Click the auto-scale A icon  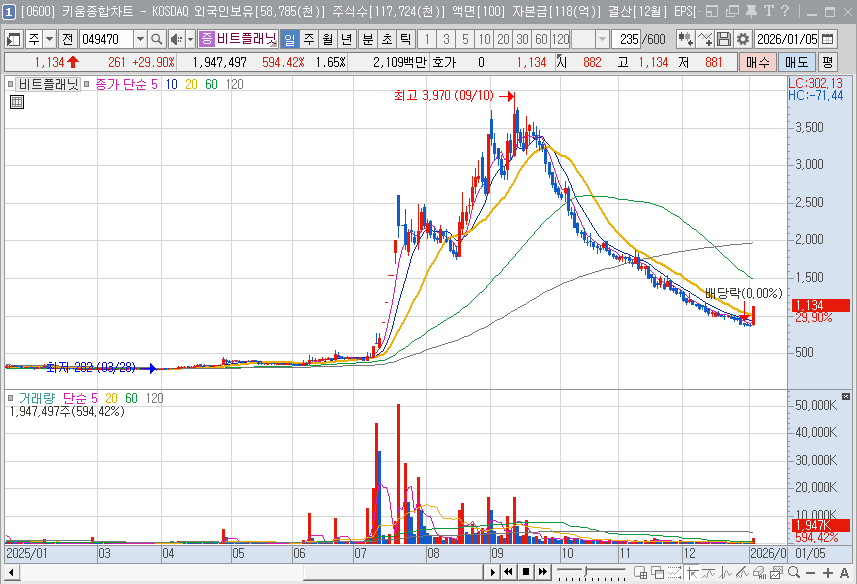tap(844, 573)
